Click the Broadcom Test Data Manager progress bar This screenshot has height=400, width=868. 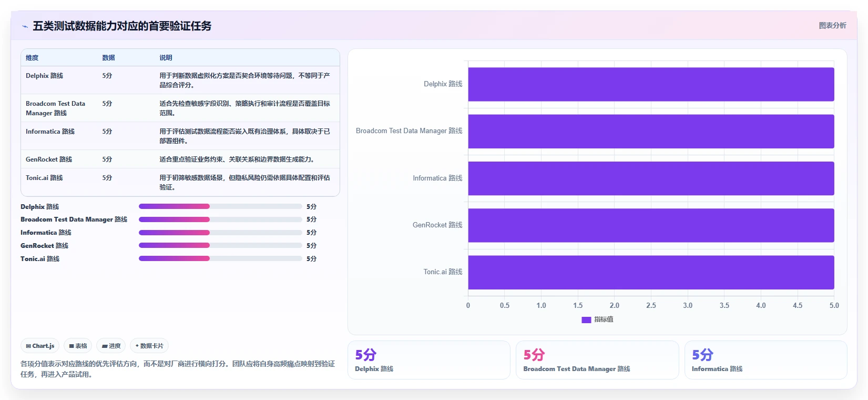click(220, 219)
